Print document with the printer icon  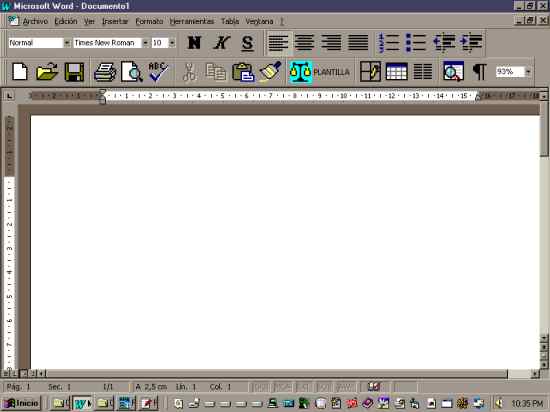pos(105,72)
